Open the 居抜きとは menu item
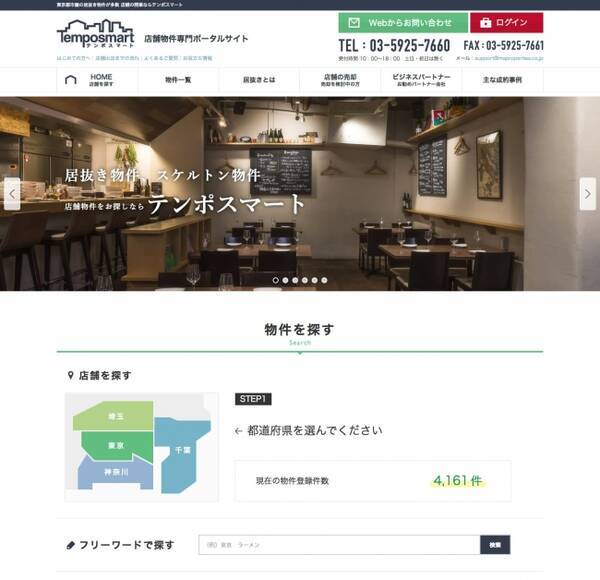Viewport: 600px width, 580px height. (x=259, y=80)
